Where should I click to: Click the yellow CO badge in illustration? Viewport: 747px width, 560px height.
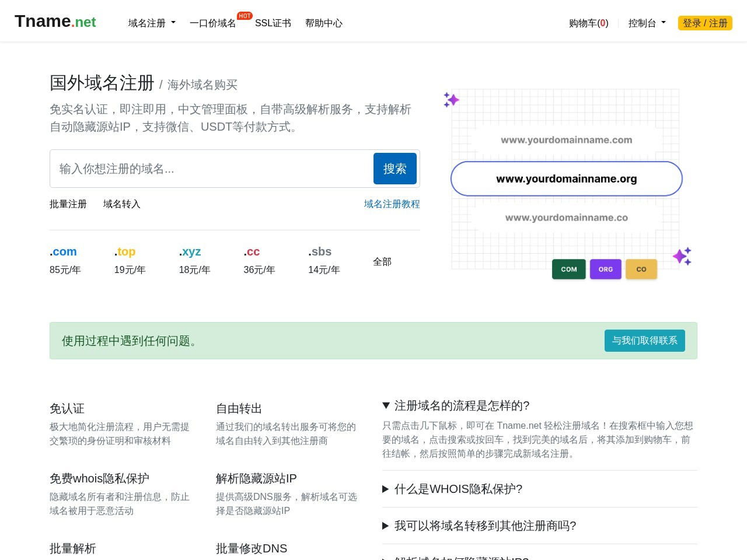point(641,269)
